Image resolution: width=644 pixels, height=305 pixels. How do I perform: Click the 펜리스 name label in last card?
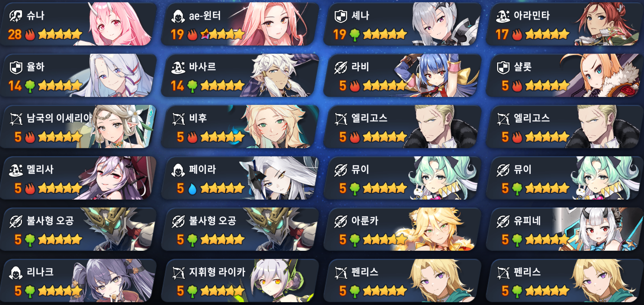pos(527,272)
